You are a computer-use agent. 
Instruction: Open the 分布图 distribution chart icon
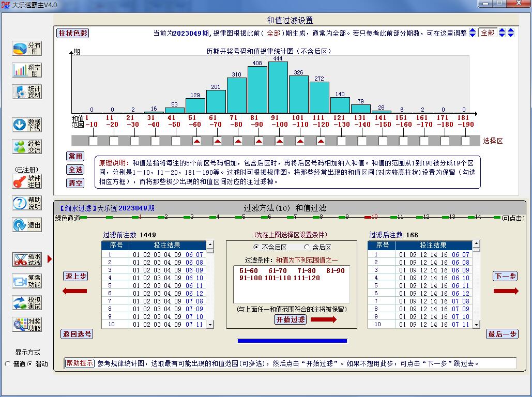pos(27,49)
